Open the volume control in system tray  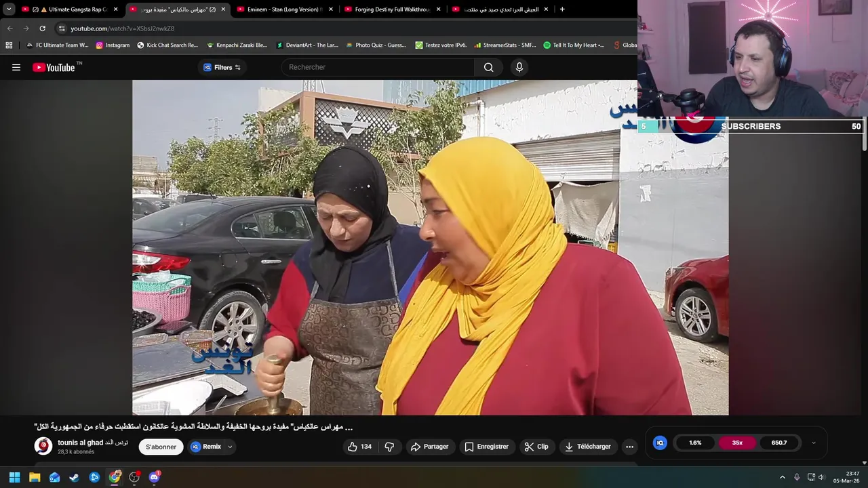(x=821, y=477)
